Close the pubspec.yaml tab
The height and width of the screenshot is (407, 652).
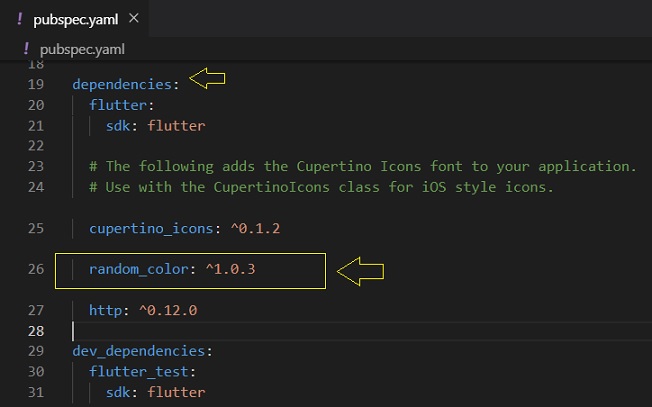133,18
